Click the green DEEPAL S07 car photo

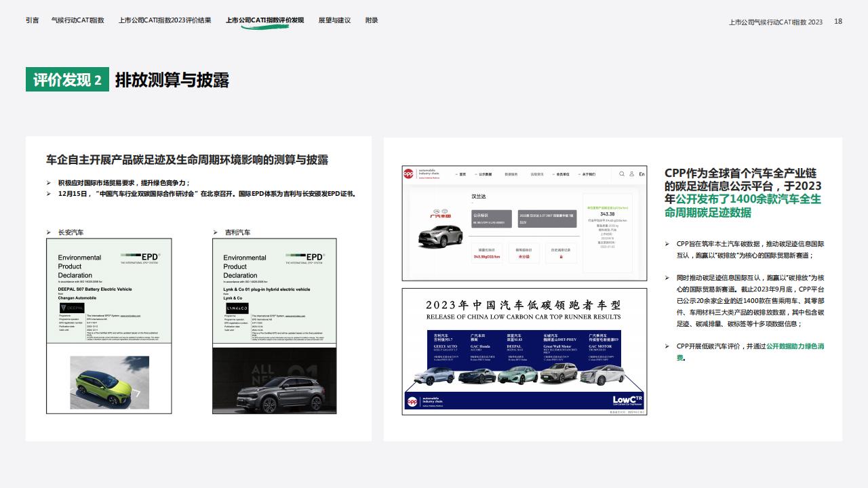click(x=108, y=384)
